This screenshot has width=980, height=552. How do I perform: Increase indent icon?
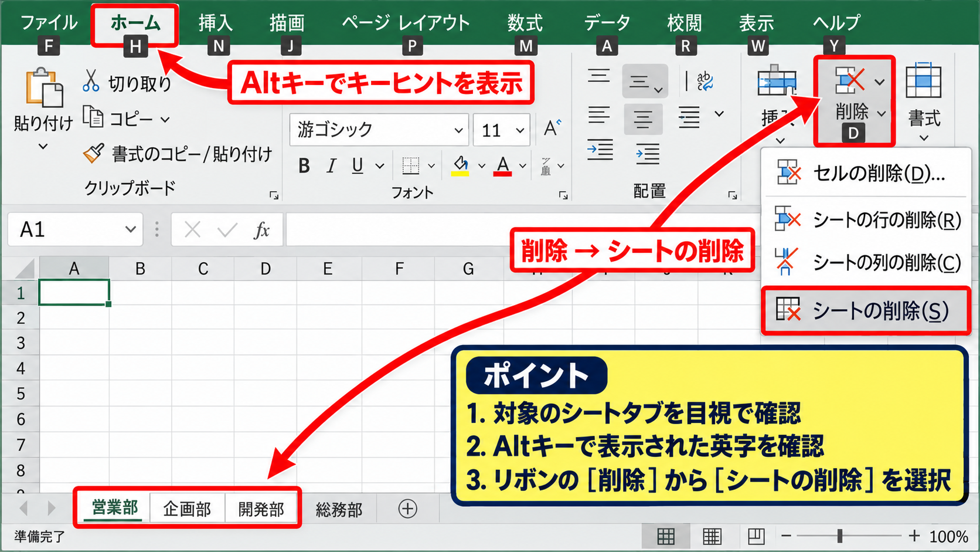coord(648,154)
